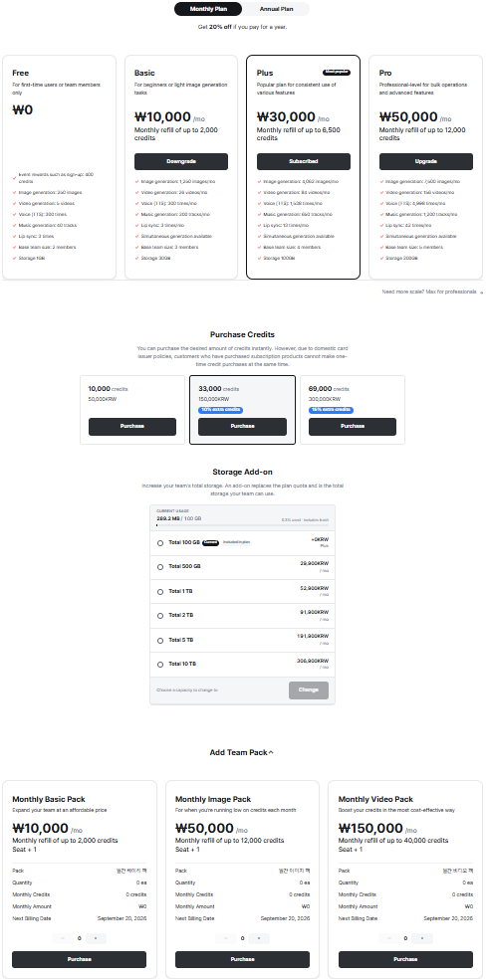
Task: Click the ₩150,000 price on Monthly Video Pack
Action: point(369,828)
